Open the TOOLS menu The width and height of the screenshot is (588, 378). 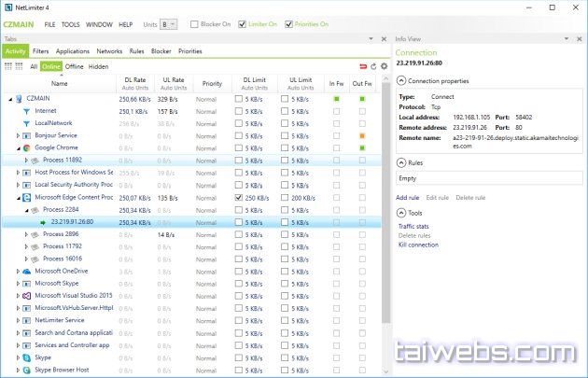tap(70, 23)
